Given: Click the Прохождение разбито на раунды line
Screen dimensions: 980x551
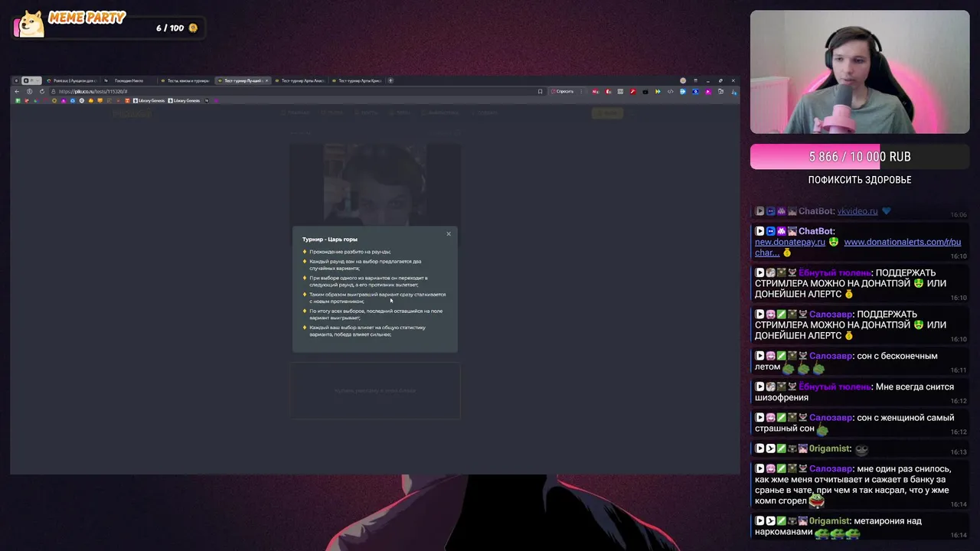Looking at the screenshot, I should tap(350, 252).
